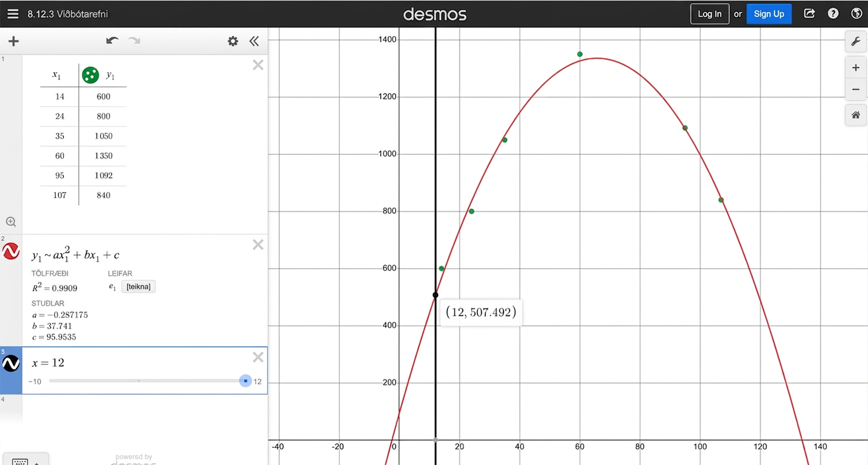The height and width of the screenshot is (465, 868).
Task: Select table cell with value 95
Action: click(x=60, y=176)
